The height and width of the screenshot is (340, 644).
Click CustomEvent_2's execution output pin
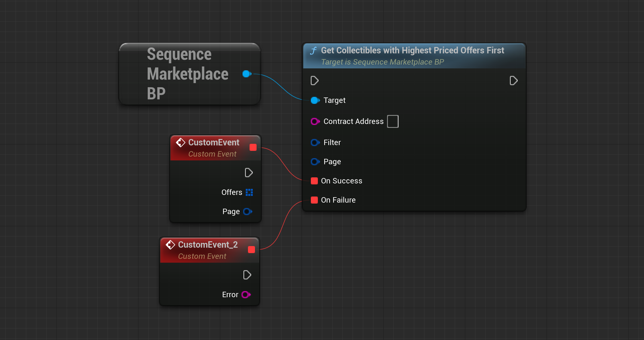pyautogui.click(x=247, y=275)
